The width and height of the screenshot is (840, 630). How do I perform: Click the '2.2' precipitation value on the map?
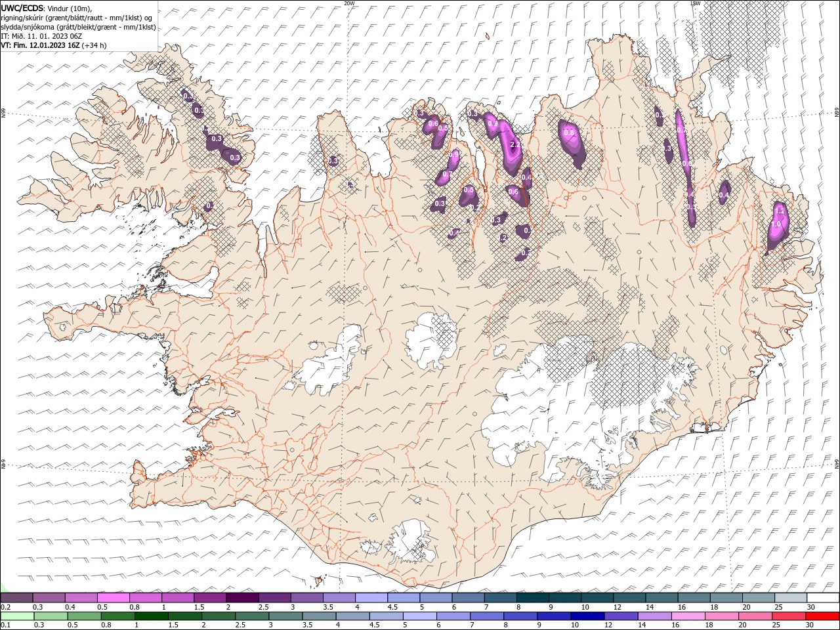[514, 144]
